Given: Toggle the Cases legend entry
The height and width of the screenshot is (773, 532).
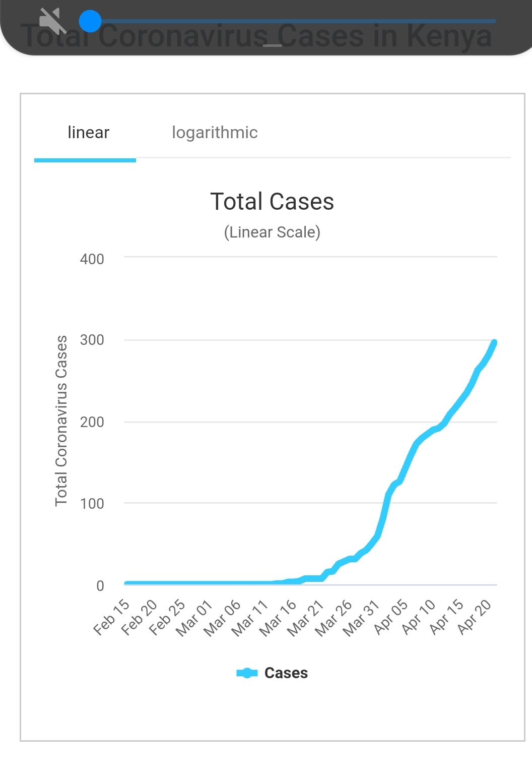Looking at the screenshot, I should [x=272, y=673].
